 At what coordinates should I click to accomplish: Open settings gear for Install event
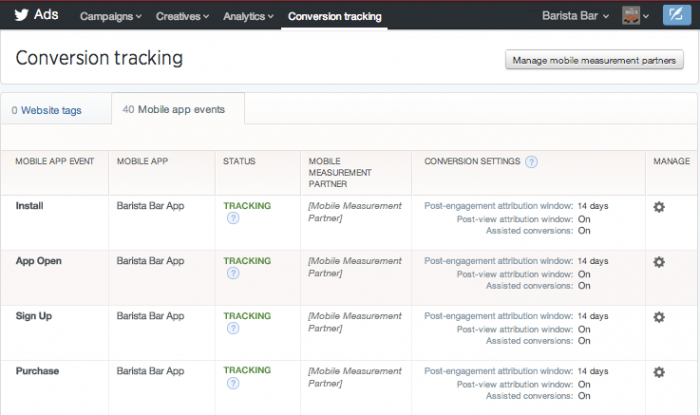pyautogui.click(x=658, y=207)
